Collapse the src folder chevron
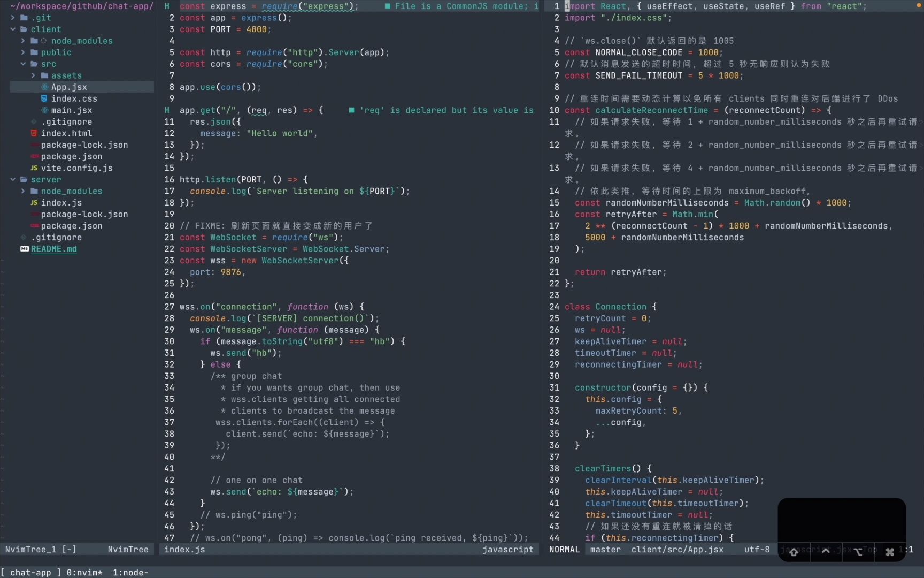This screenshot has height=578, width=924. tap(23, 64)
